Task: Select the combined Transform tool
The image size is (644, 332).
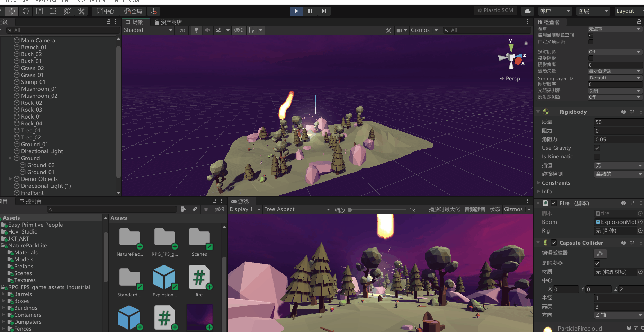Action: click(x=67, y=11)
